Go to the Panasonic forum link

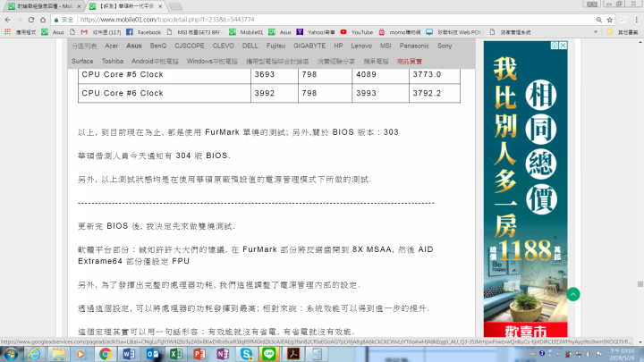coord(414,46)
